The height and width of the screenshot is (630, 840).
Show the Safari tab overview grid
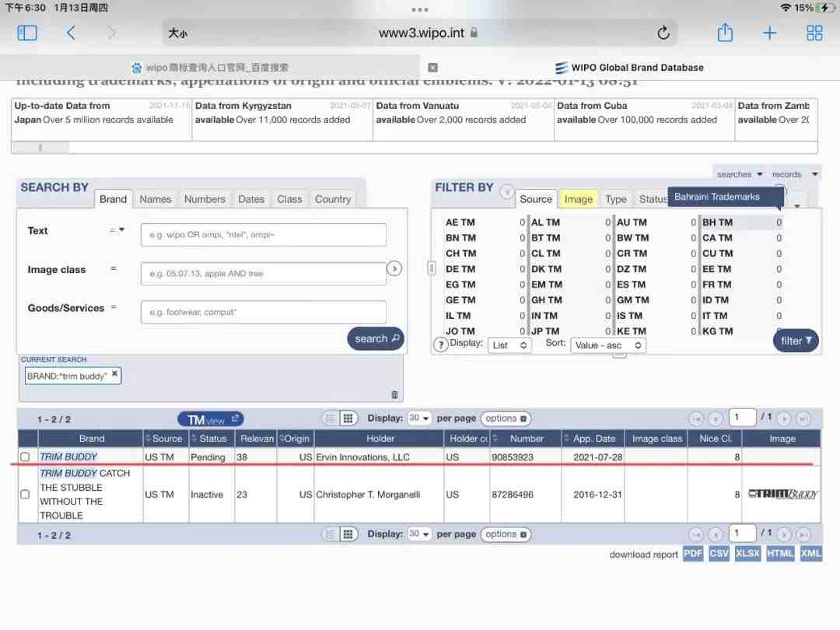(x=814, y=33)
